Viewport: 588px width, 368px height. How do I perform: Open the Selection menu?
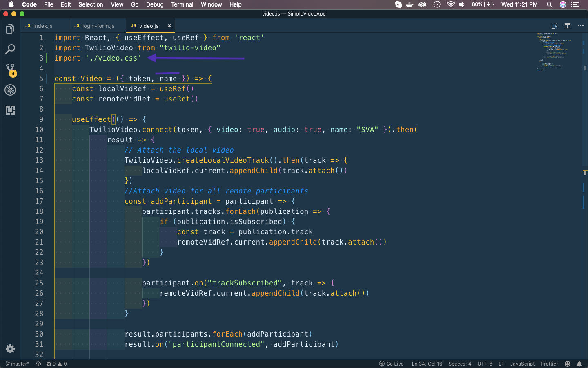tap(91, 4)
